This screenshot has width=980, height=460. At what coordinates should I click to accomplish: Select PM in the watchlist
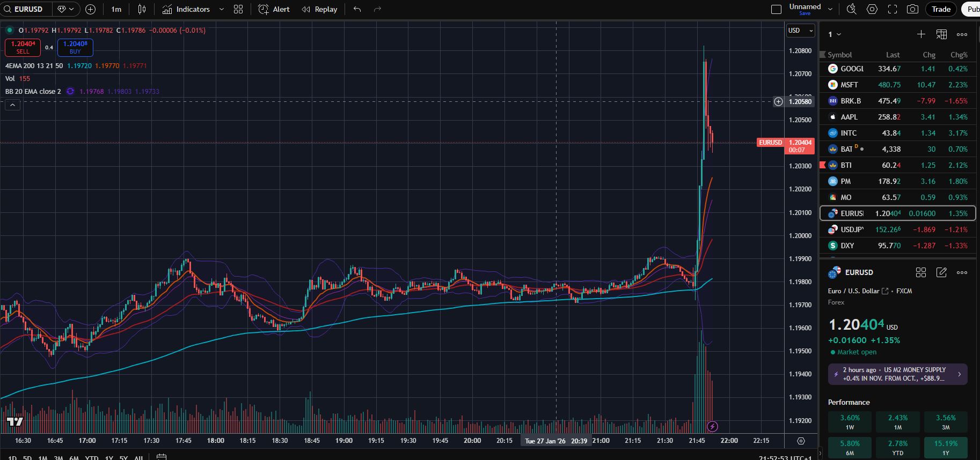point(897,181)
